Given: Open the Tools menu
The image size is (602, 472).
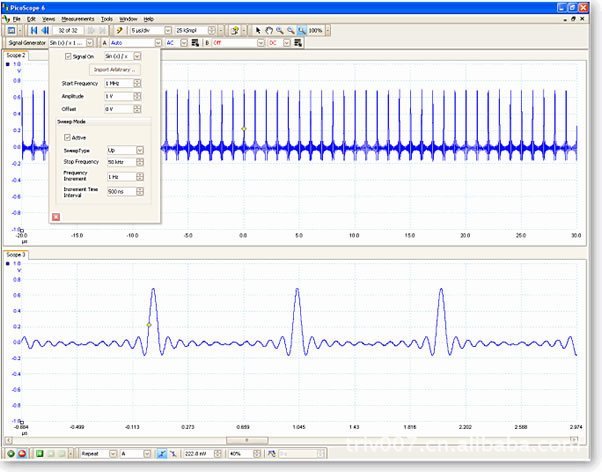Looking at the screenshot, I should pos(106,19).
